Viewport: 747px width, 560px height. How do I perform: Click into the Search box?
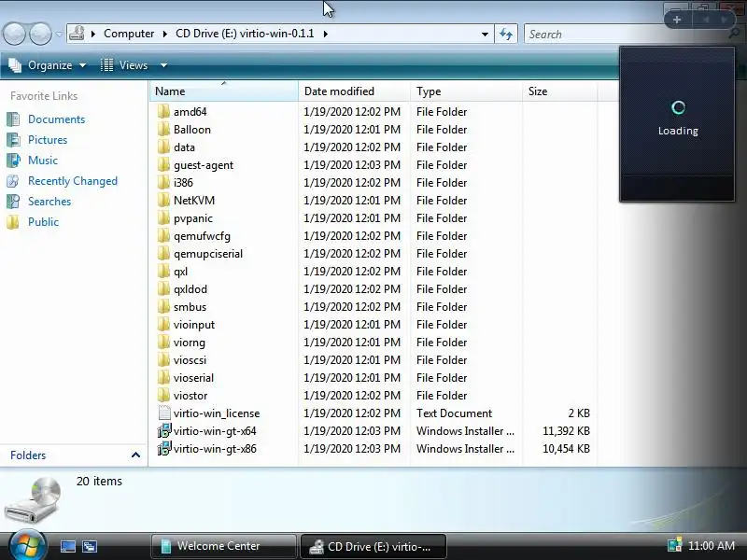coord(624,35)
